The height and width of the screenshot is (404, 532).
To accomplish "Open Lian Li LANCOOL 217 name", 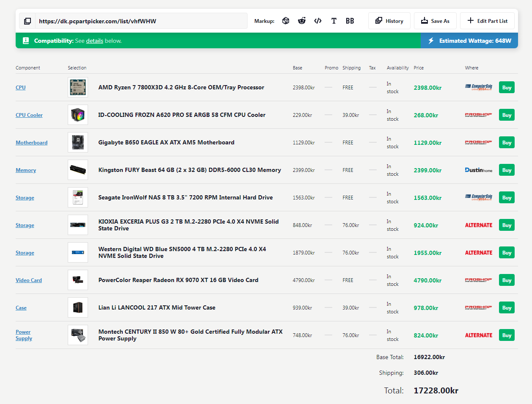I will tap(157, 307).
